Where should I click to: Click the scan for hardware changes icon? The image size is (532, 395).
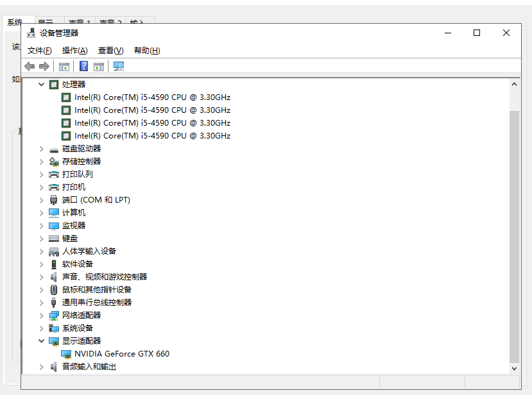[119, 66]
